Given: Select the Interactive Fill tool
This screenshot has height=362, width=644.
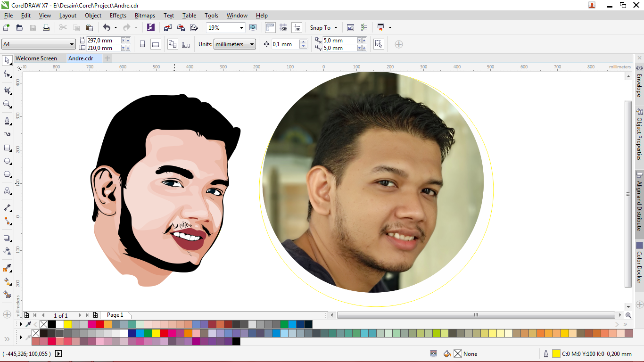Looking at the screenshot, I should coord(7,281).
